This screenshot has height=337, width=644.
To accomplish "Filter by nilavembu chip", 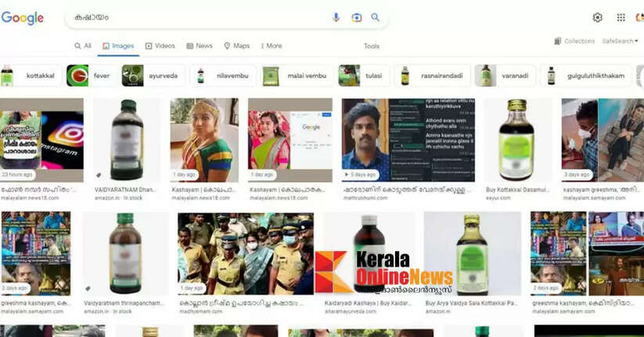I will pos(223,76).
